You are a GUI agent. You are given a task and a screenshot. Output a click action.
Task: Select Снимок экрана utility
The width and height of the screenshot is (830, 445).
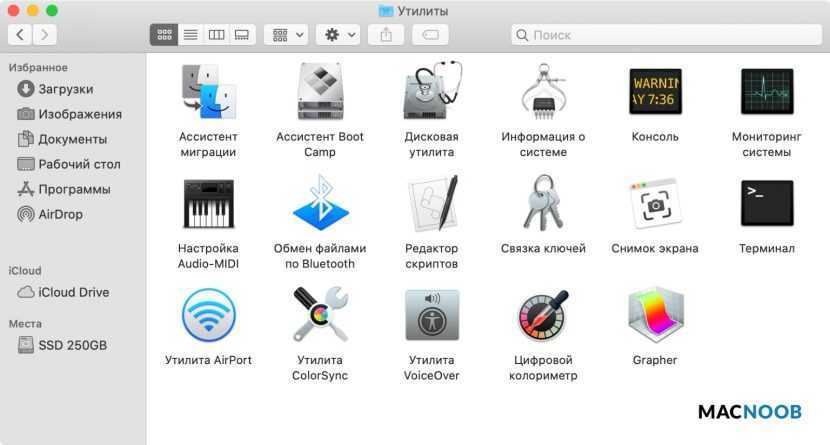655,204
